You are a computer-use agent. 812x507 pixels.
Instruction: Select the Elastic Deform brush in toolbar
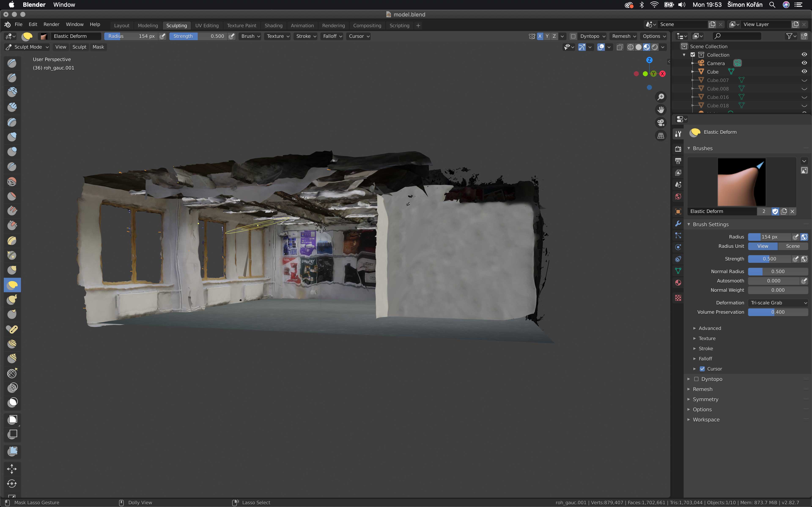pos(12,285)
